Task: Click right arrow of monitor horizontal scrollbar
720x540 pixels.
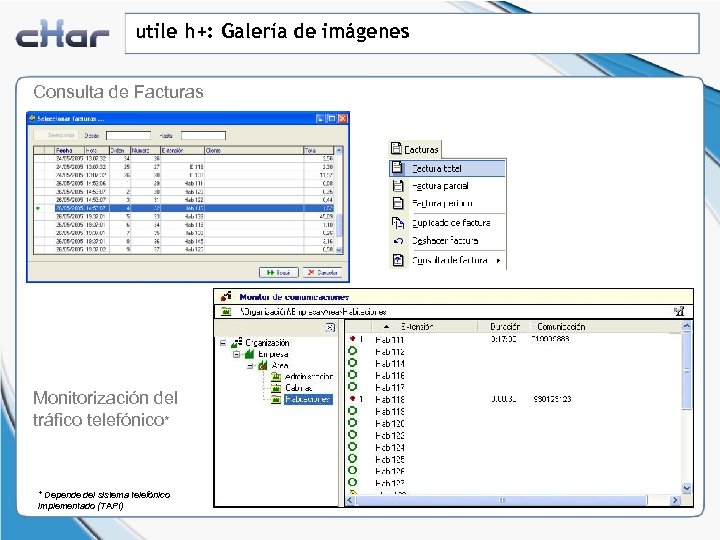Action: pyautogui.click(x=675, y=500)
